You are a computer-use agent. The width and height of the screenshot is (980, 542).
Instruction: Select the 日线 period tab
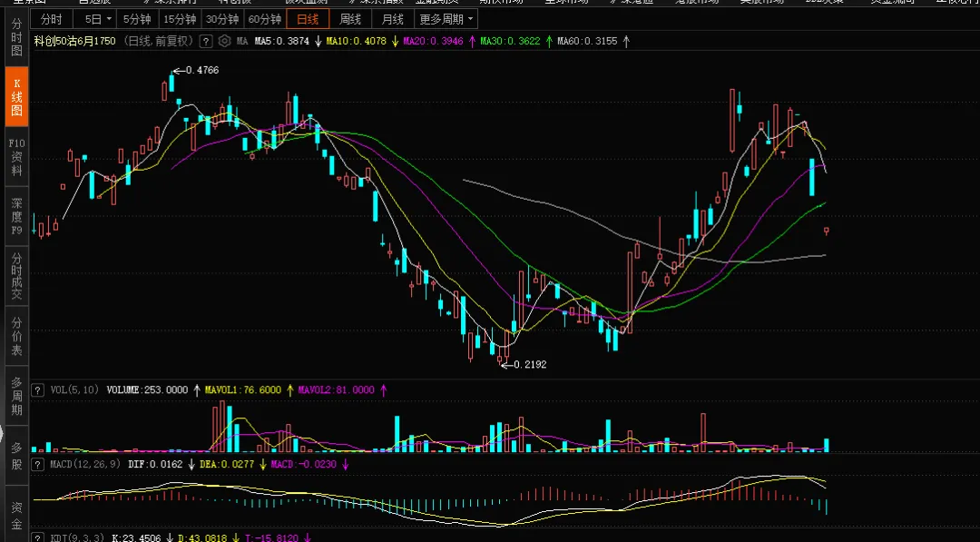(308, 19)
